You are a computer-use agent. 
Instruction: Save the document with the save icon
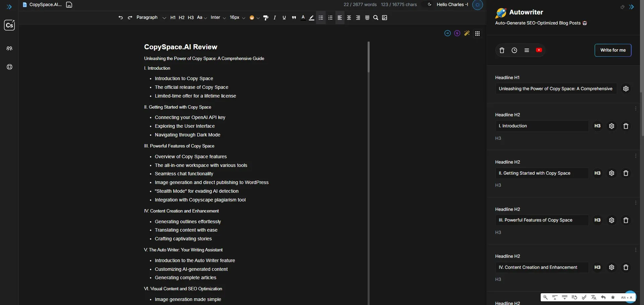click(69, 5)
